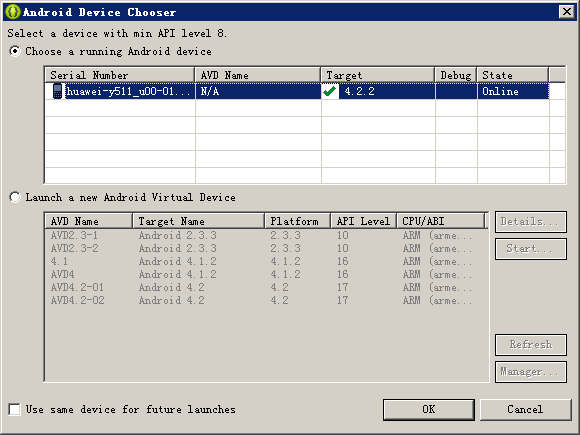Click the Cancel button
This screenshot has height=435, width=580.
(525, 409)
